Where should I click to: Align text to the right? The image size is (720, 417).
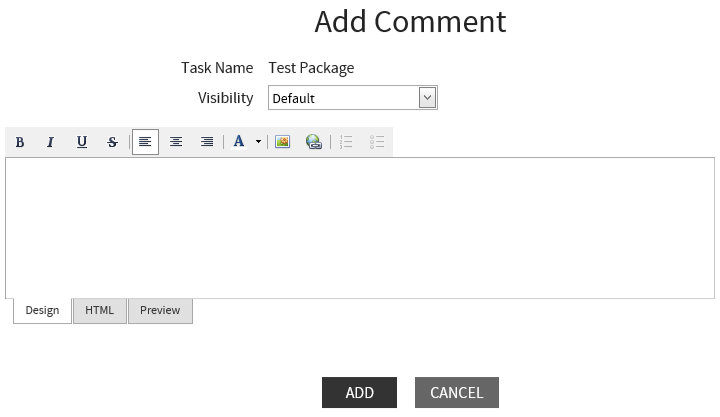[x=207, y=142]
